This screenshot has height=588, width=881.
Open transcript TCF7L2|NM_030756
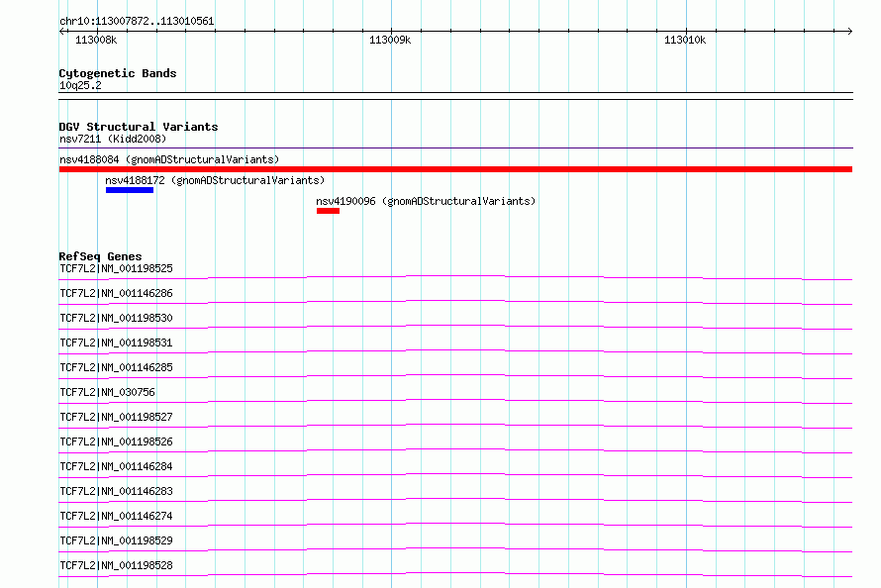tap(107, 392)
